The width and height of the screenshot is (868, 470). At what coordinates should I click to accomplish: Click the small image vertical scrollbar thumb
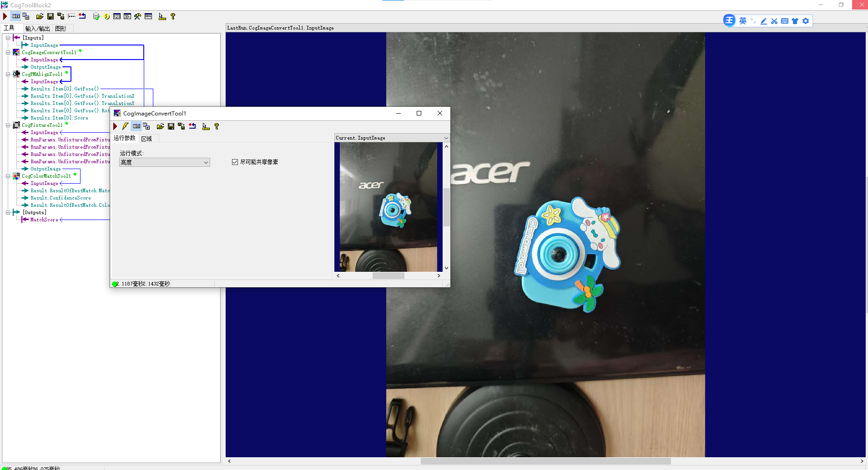click(446, 207)
